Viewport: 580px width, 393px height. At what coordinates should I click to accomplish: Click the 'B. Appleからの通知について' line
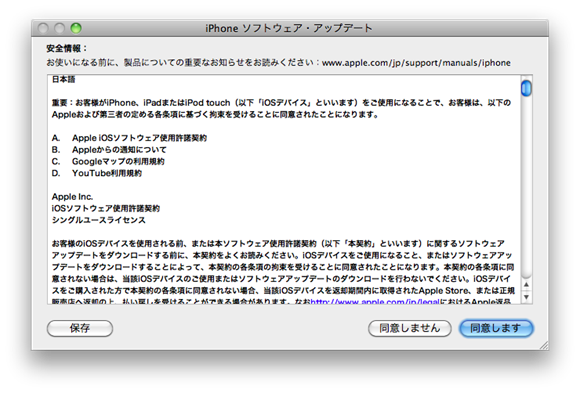pos(109,150)
